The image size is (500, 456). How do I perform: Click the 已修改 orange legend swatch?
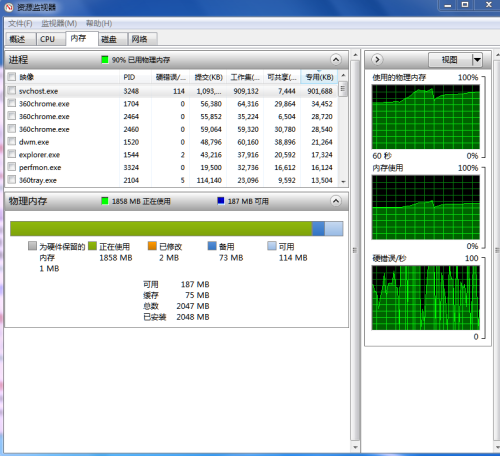(x=152, y=246)
